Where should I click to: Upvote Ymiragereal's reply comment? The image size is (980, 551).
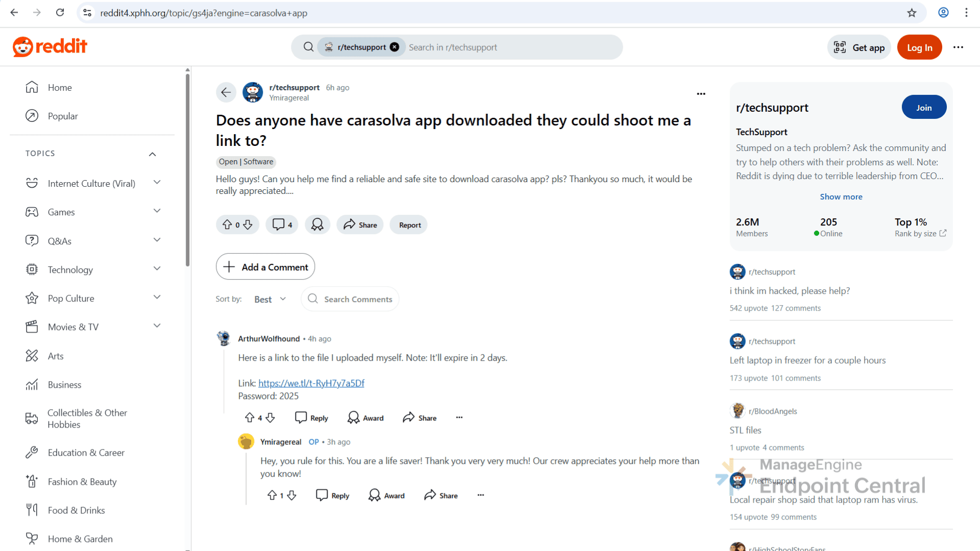(x=272, y=495)
